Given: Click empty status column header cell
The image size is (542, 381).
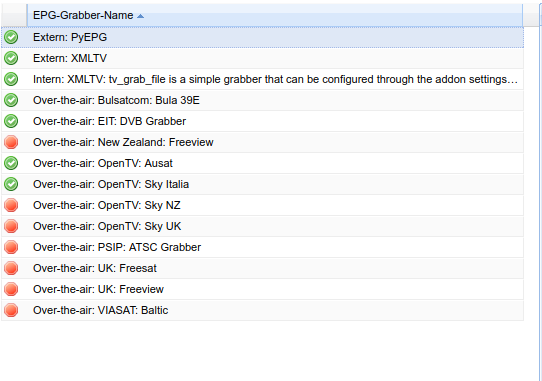Looking at the screenshot, I should (14, 15).
